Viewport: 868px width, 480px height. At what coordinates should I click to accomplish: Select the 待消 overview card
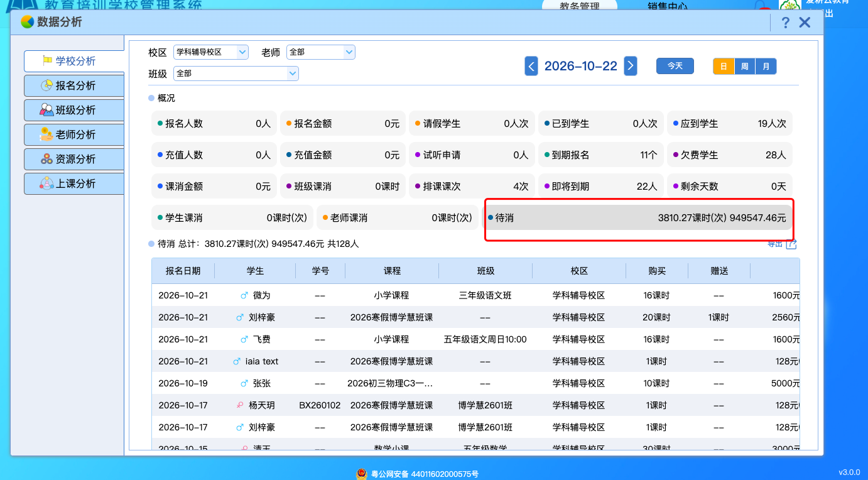coord(637,218)
